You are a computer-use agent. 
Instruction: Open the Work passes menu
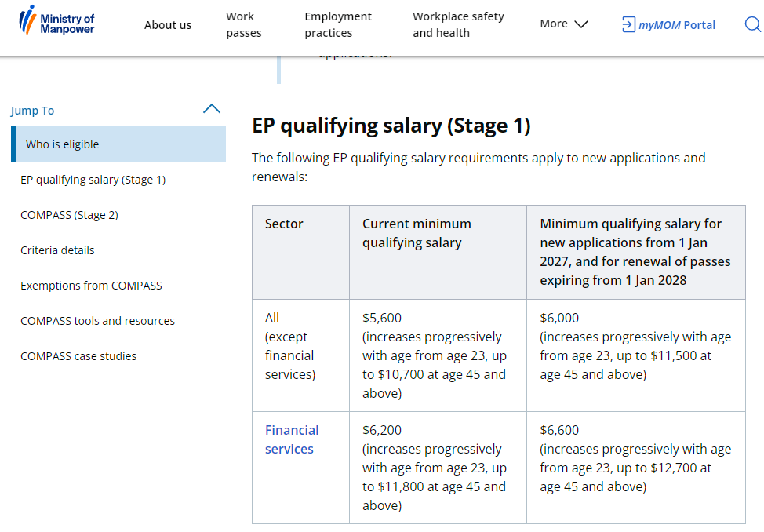(x=243, y=24)
